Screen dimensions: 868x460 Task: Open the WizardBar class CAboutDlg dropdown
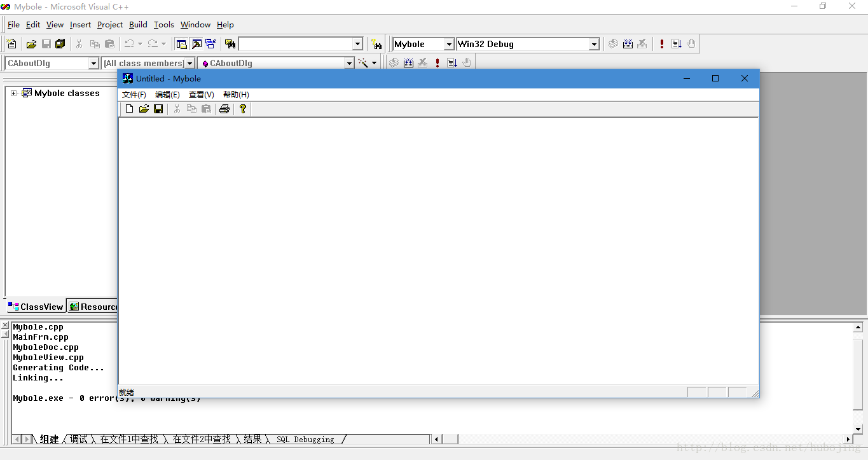(93, 63)
